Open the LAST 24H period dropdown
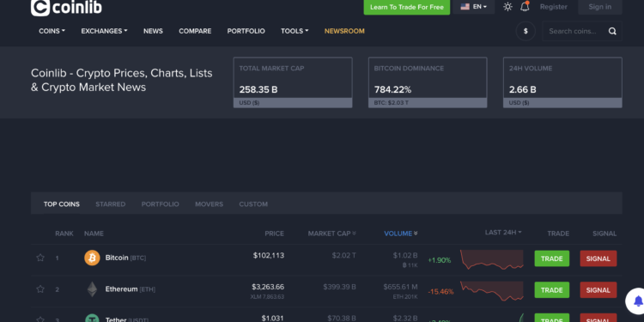The height and width of the screenshot is (322, 644). 503,233
